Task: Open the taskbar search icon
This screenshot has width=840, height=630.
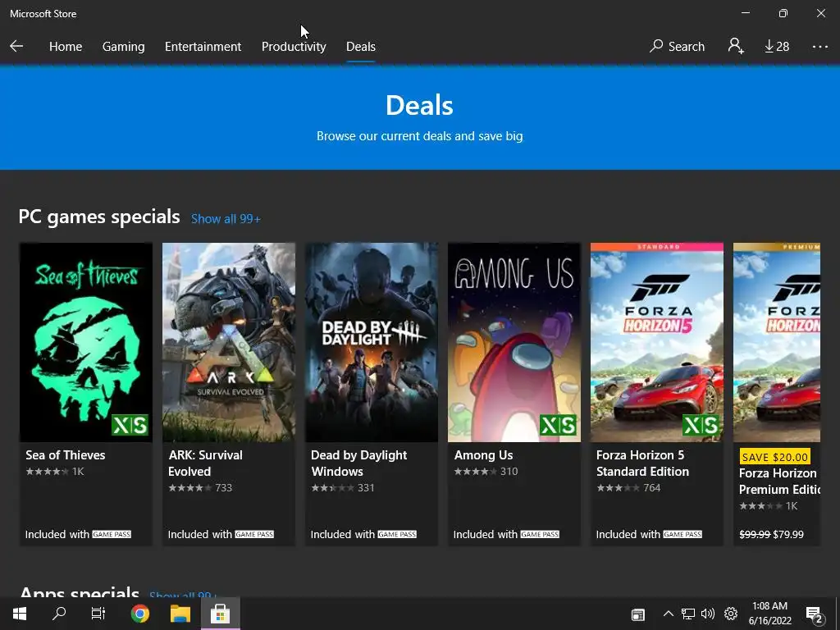Action: click(x=59, y=614)
